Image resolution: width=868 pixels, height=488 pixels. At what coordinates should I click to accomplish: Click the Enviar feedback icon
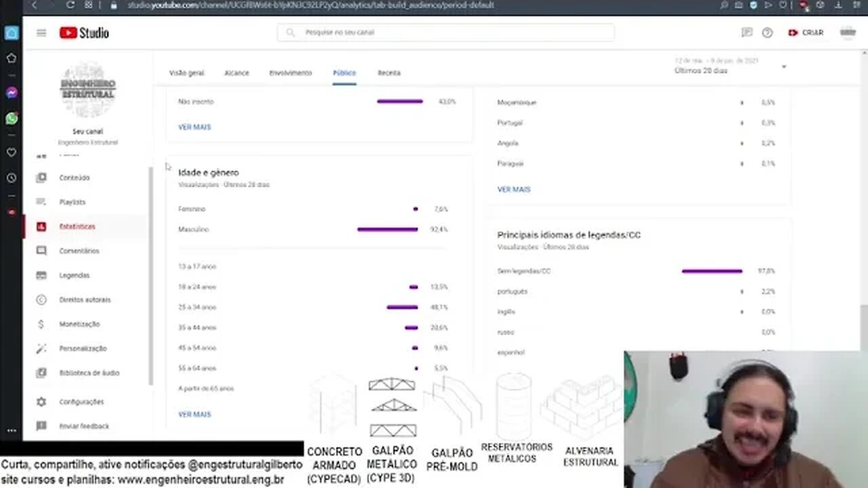[x=41, y=426]
